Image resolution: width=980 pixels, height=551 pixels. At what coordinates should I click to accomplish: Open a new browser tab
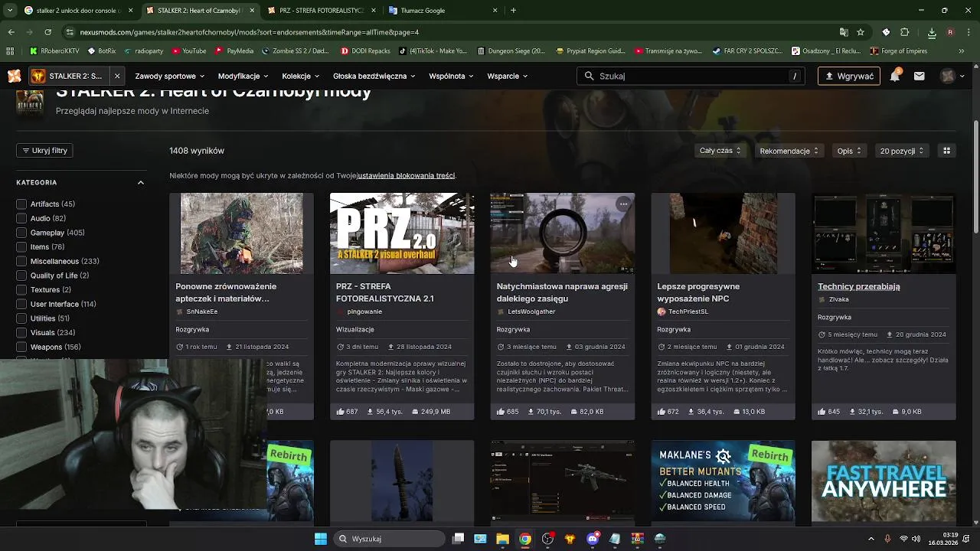(513, 11)
